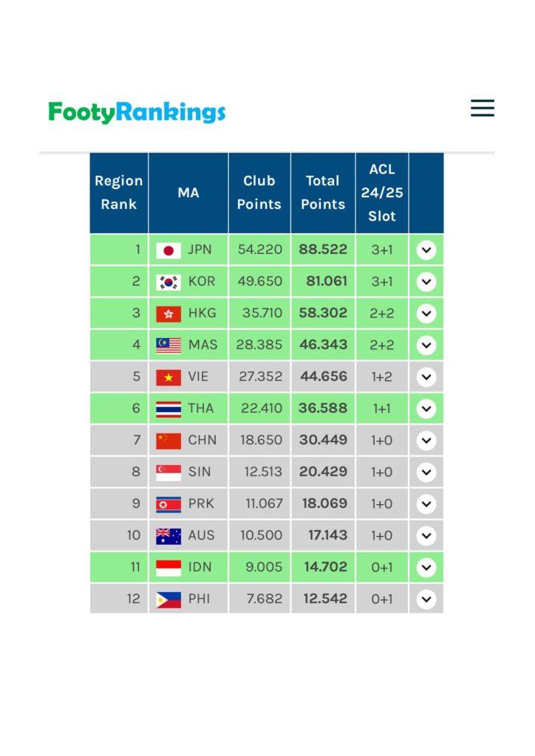The image size is (535, 756).
Task: Expand the MAS row chevron
Action: [x=426, y=346]
